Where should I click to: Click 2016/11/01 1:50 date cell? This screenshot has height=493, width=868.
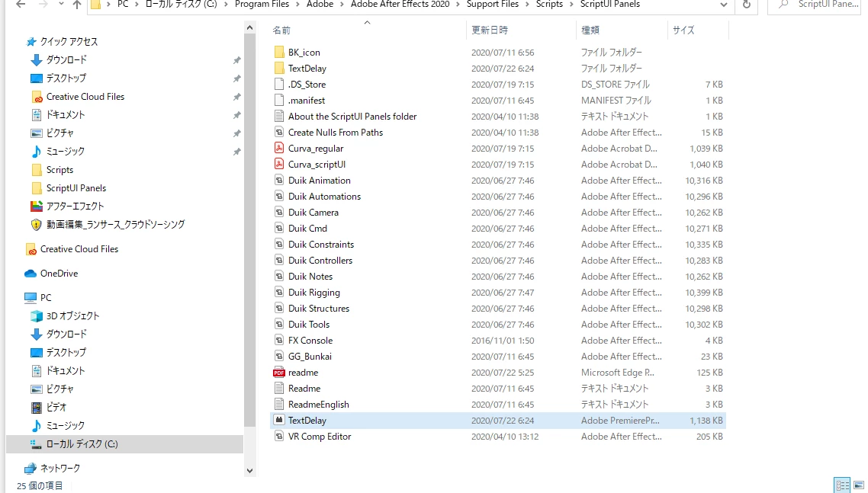[x=503, y=341]
